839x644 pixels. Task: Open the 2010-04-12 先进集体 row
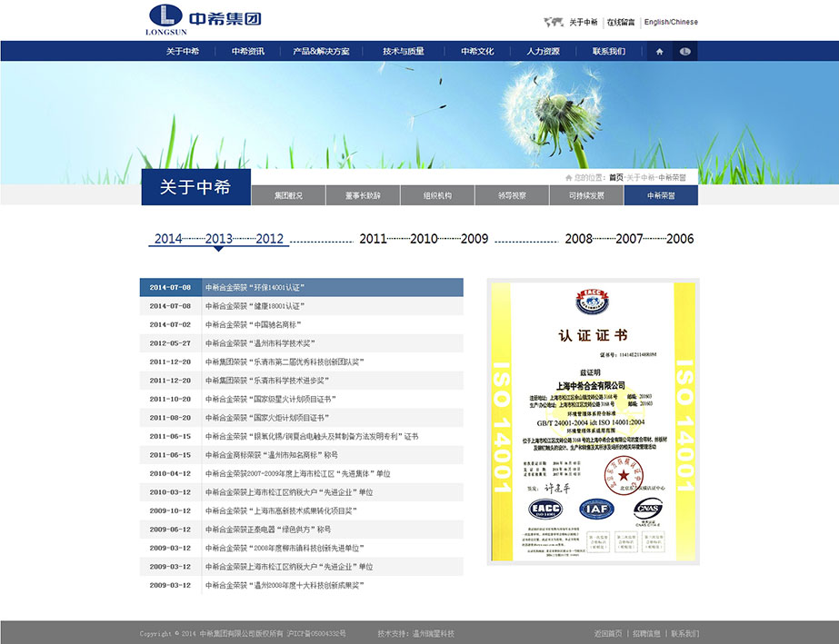(302, 474)
